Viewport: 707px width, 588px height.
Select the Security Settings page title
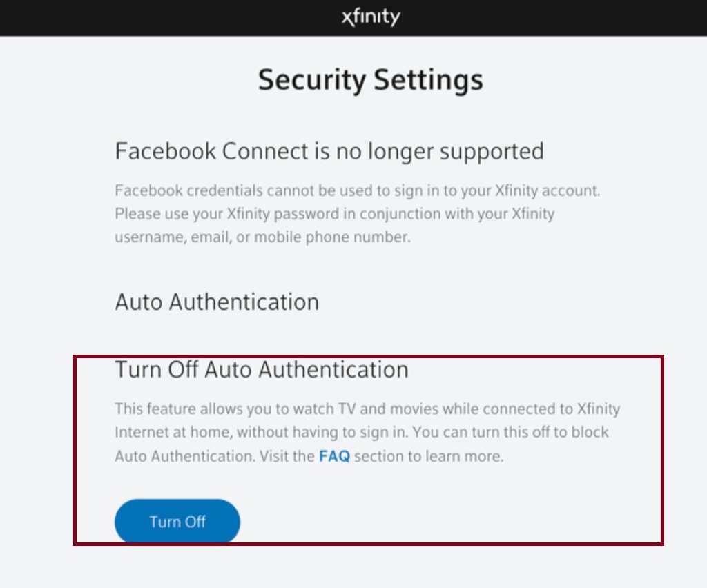point(369,79)
